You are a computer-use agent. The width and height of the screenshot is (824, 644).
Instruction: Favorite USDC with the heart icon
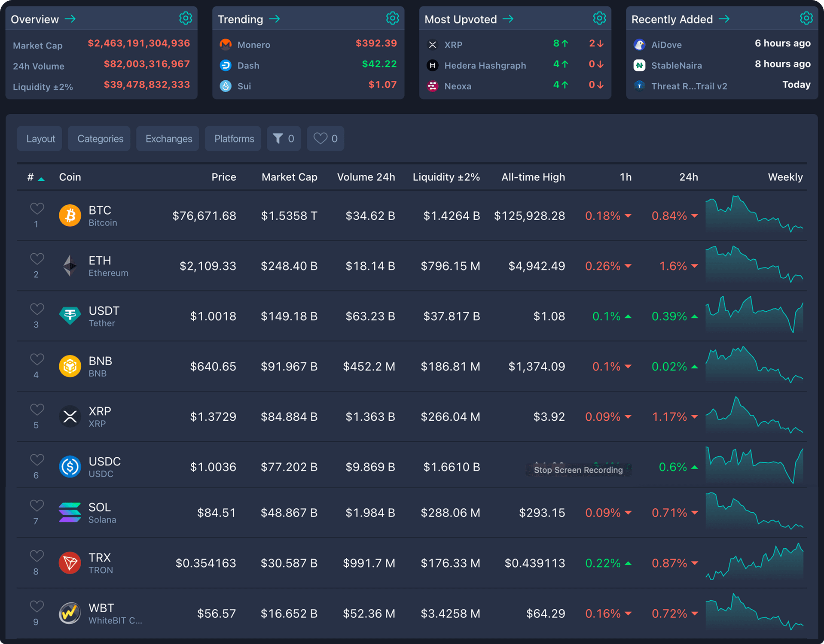[37, 460]
